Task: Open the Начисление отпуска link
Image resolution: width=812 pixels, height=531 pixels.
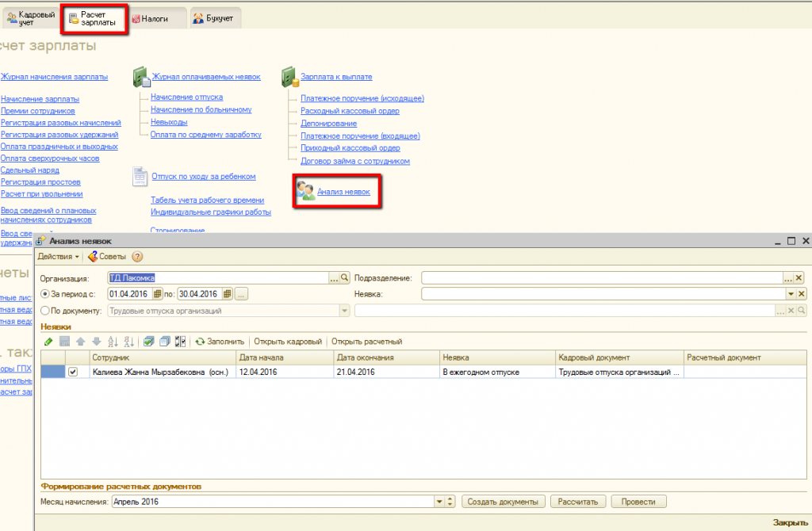Action: (186, 97)
